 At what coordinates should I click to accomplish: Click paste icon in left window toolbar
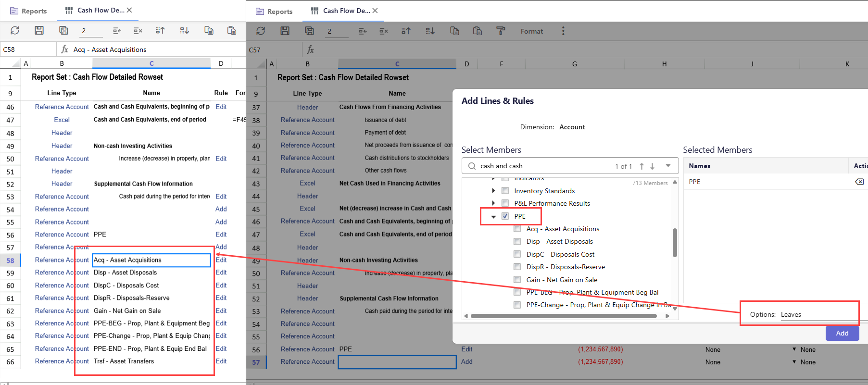[x=232, y=30]
